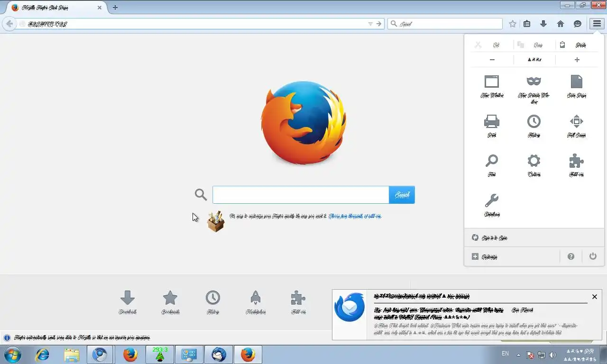Screen dimensions: 607x364
Task: Open the Downloads arrow in toolbar
Action: [543, 24]
